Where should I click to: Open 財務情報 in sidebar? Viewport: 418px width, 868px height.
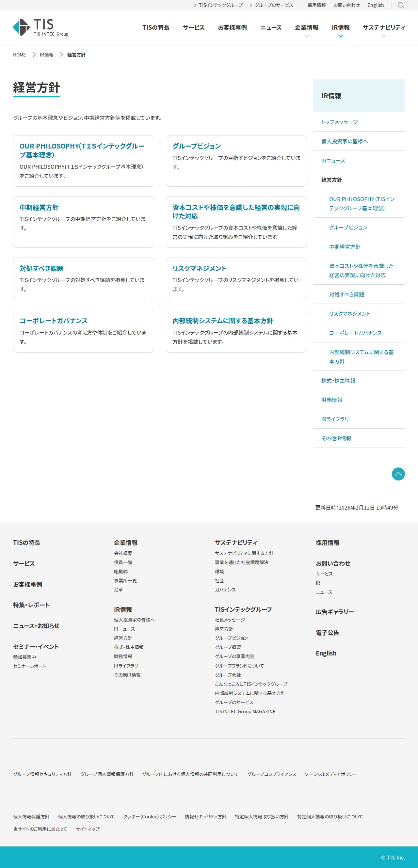coord(359,400)
